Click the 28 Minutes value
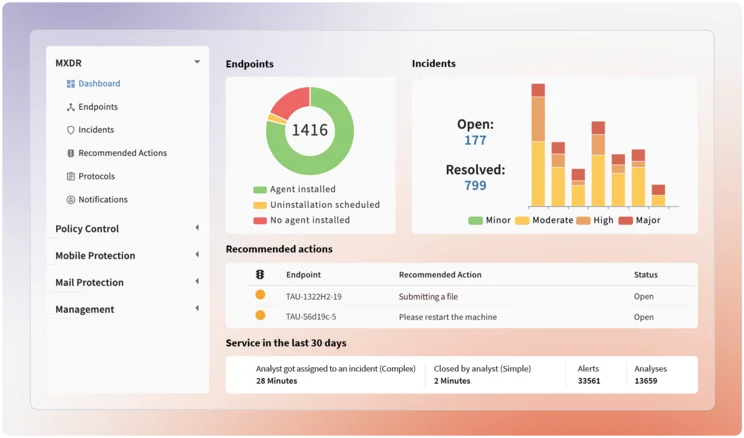744x438 pixels. pos(277,381)
